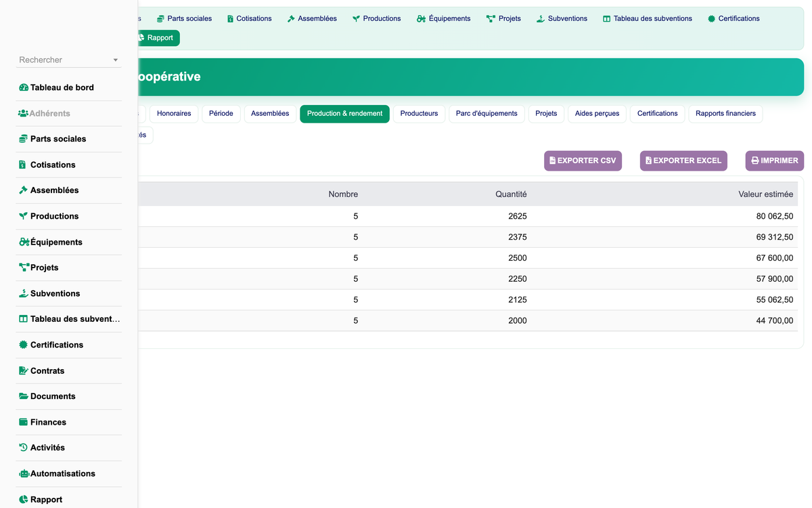Click the Adhérents group icon in sidebar
This screenshot has width=812, height=508.
24,113
